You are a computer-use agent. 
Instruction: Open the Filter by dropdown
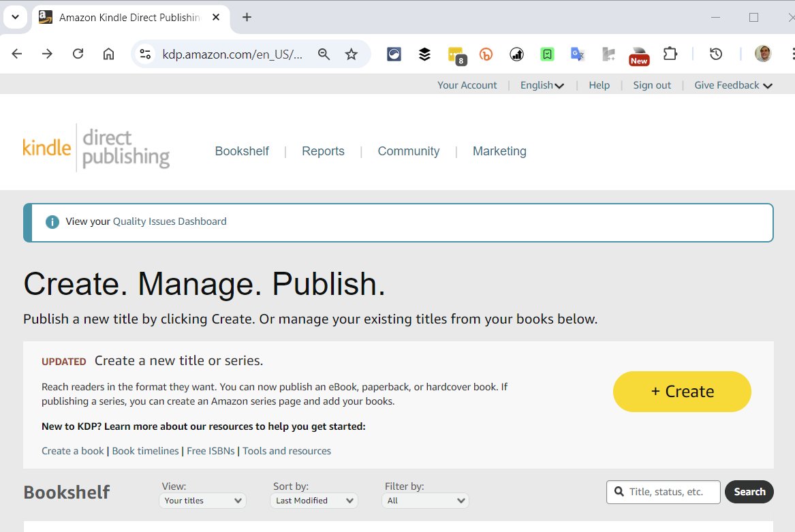[x=425, y=500]
